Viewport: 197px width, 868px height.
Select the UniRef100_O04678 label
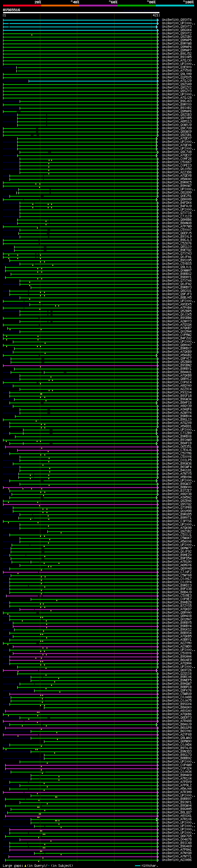176,839
